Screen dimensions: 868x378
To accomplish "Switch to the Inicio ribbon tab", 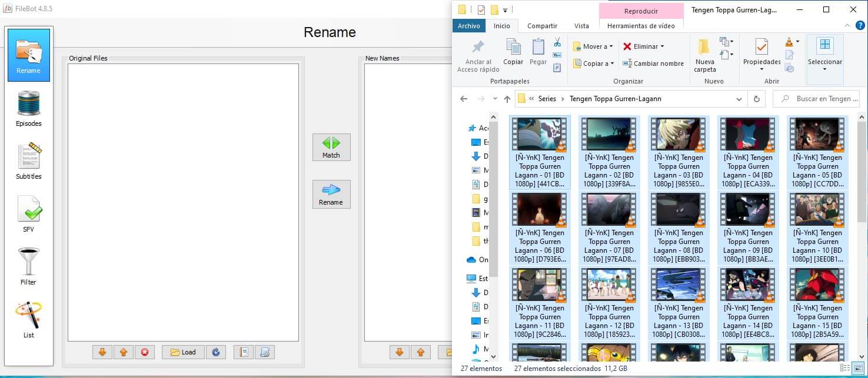I will (x=502, y=26).
